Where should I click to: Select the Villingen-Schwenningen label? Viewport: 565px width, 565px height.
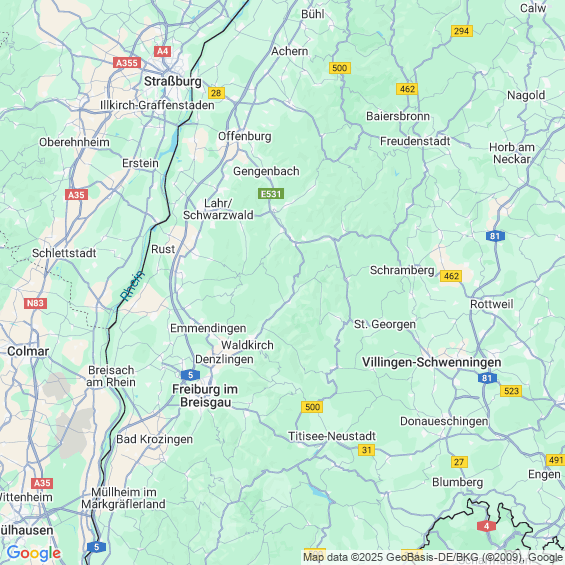click(x=431, y=362)
